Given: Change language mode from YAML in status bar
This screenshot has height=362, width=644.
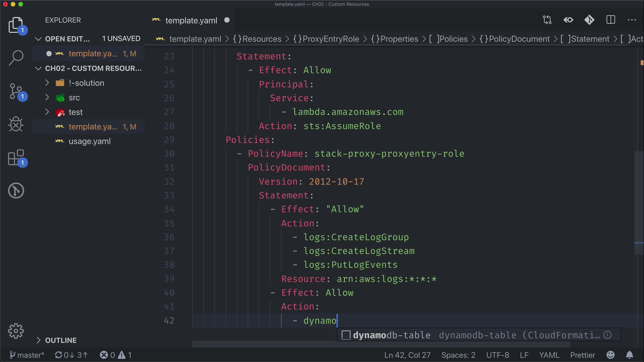Looking at the screenshot, I should [549, 355].
